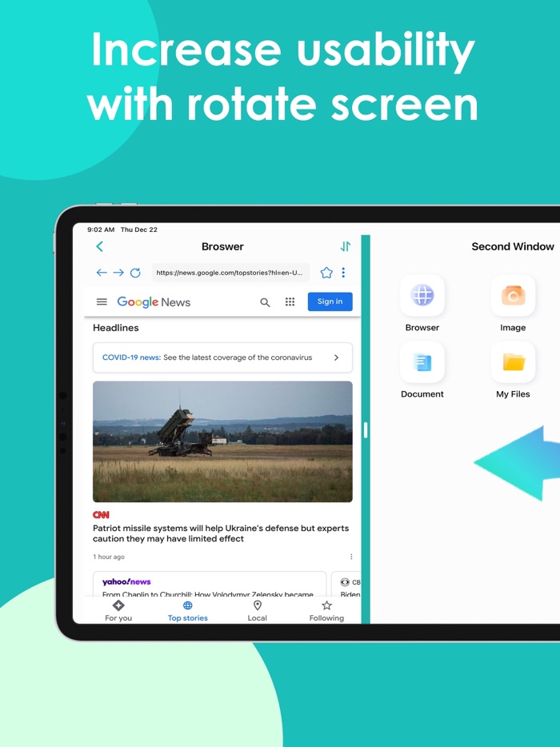Click the Sign in button
This screenshot has height=747, width=560.
pos(330,302)
